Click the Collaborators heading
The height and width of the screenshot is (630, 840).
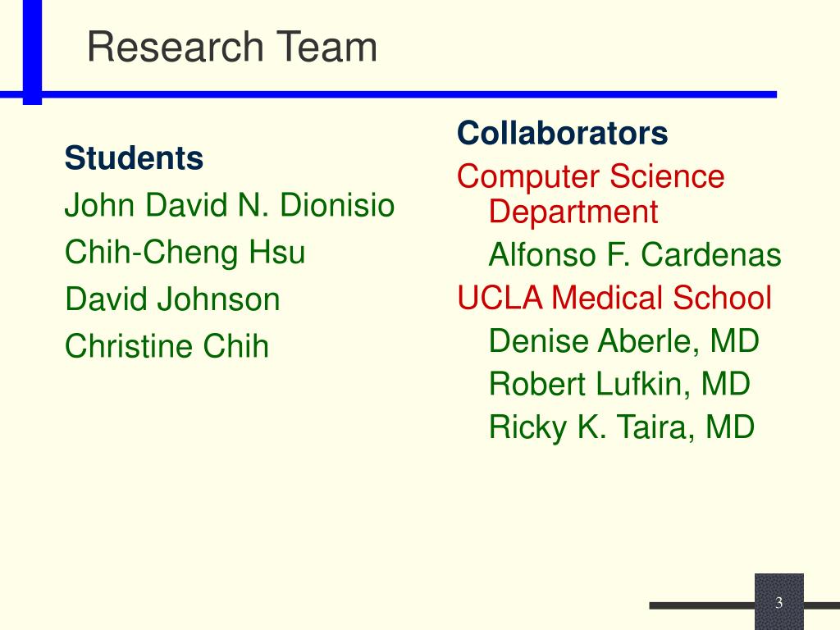pos(563,133)
